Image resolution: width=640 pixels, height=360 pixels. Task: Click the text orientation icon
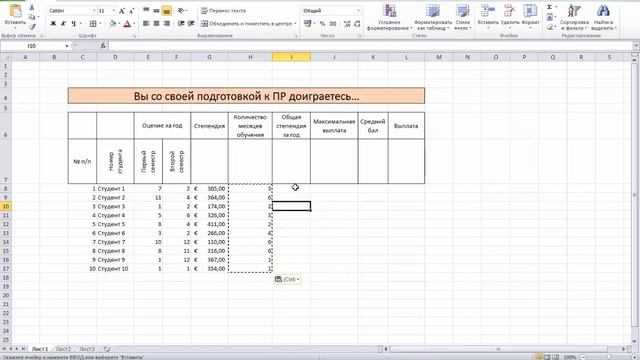(x=181, y=11)
